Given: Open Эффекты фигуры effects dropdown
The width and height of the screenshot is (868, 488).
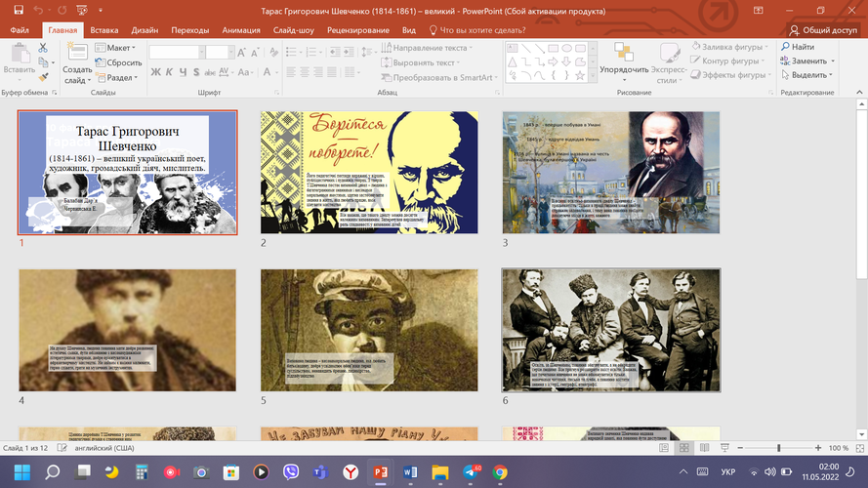Looking at the screenshot, I should click(x=730, y=75).
